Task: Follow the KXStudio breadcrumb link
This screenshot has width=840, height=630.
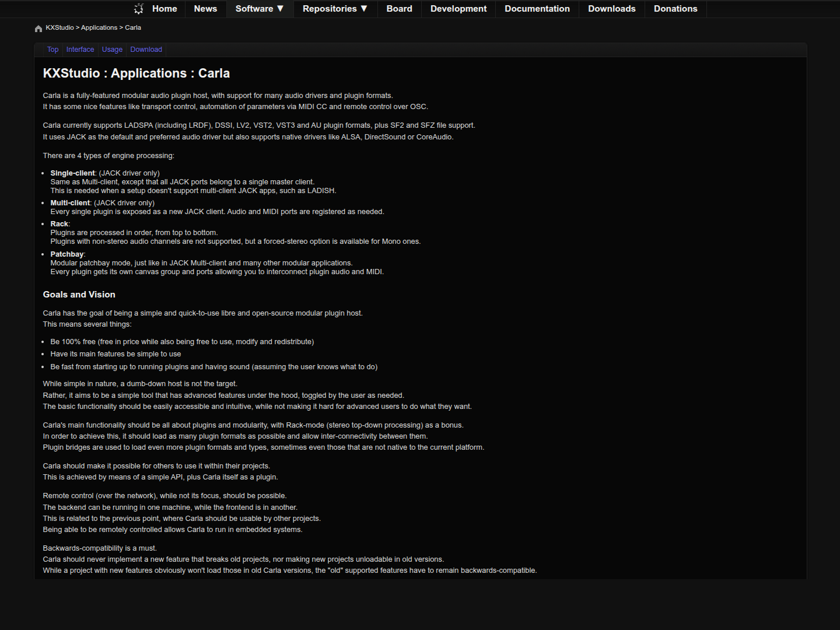Action: [60, 27]
